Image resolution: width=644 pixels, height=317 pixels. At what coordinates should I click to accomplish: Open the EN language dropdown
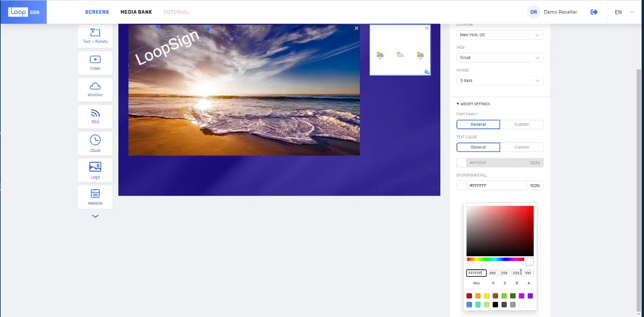[624, 12]
